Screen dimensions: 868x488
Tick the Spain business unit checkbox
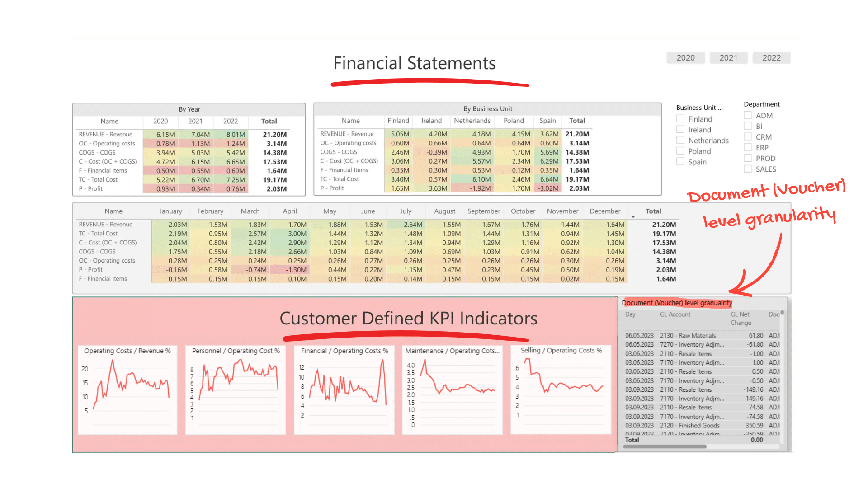pos(680,162)
